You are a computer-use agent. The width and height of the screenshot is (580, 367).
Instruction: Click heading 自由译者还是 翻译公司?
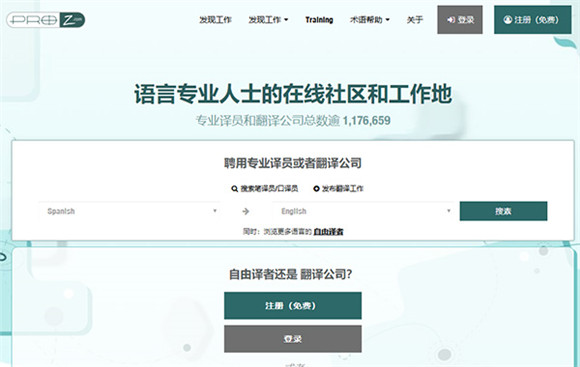(x=290, y=275)
